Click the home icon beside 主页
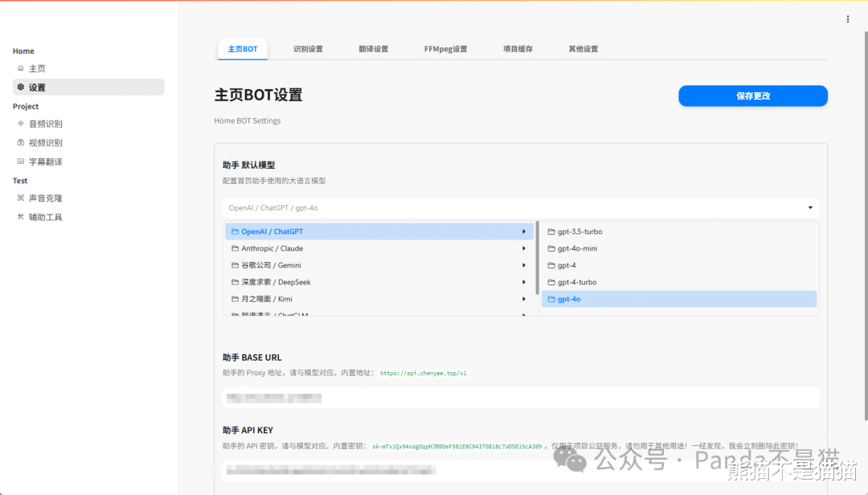The image size is (868, 495). click(20, 68)
